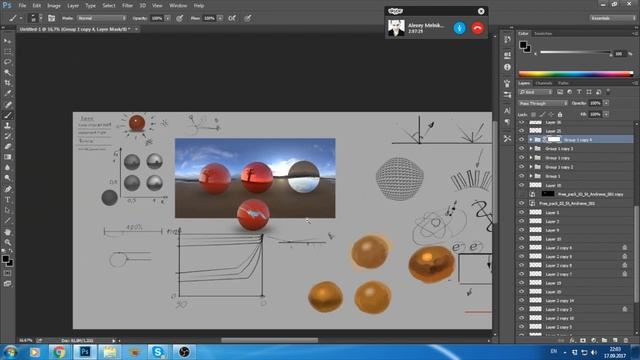Open the File menu
Image resolution: width=640 pixels, height=360 pixels.
click(x=22, y=6)
